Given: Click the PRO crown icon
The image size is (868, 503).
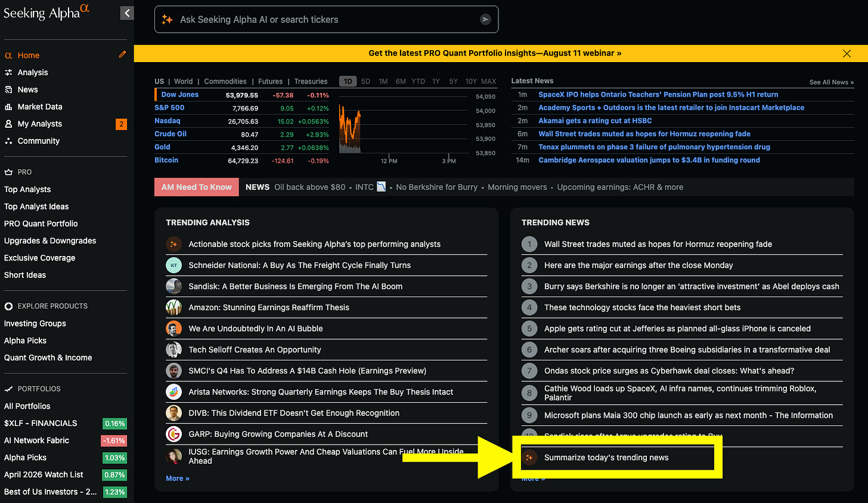Looking at the screenshot, I should [8, 172].
